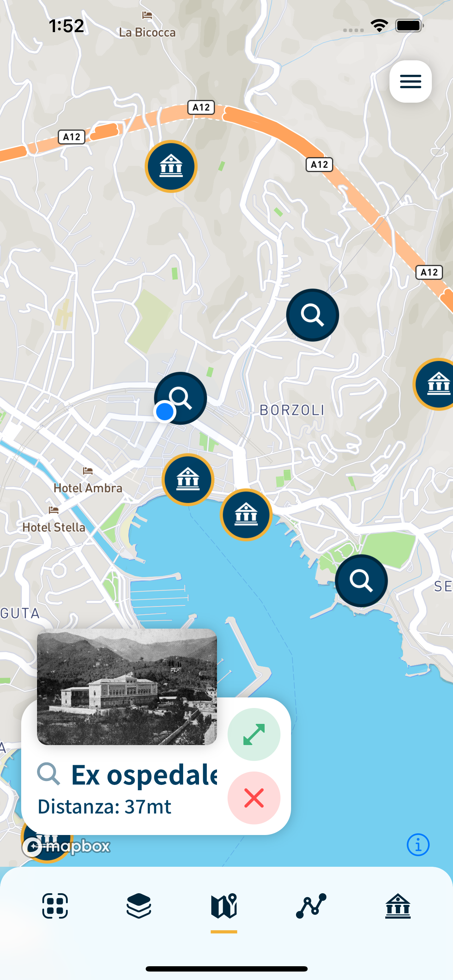Tap the Ex ospedale title text
Viewport: 453px width, 980px height.
coord(144,775)
